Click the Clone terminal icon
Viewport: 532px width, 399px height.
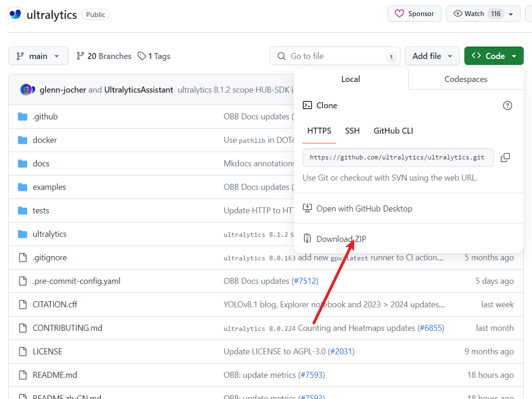tap(307, 105)
